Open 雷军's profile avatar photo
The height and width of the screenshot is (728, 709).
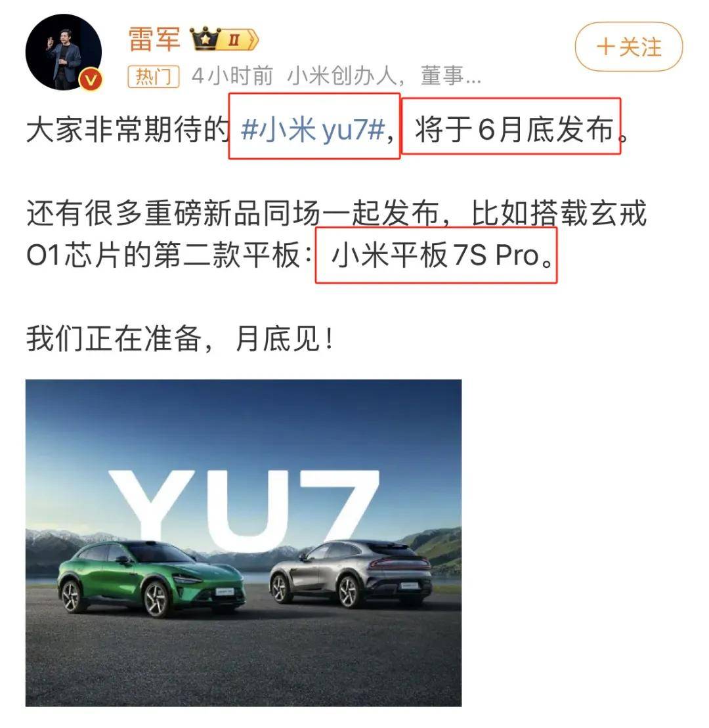[64, 53]
